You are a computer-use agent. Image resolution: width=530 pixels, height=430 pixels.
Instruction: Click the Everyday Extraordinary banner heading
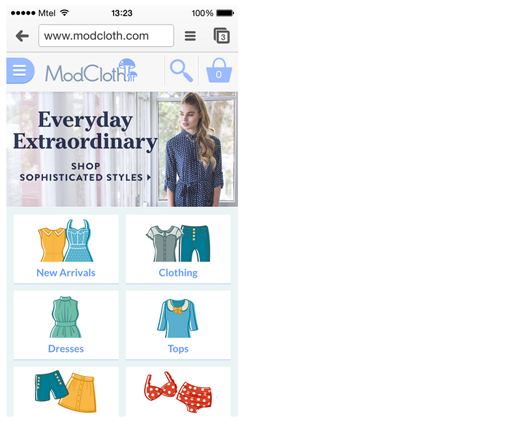85,130
